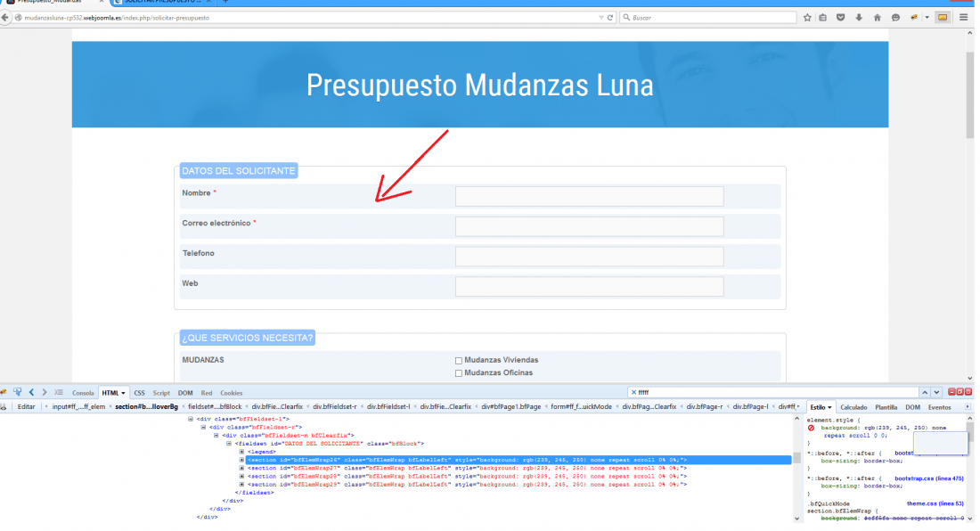Click the page vertical scrollbar thumb
The height and width of the screenshot is (531, 980).
pos(969,94)
